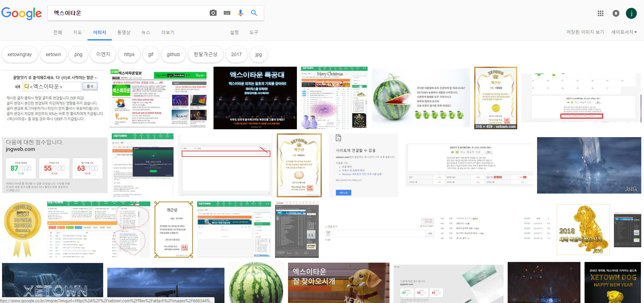The image size is (644, 303).
Task: Start voice search with microphone icon
Action: pos(241,13)
